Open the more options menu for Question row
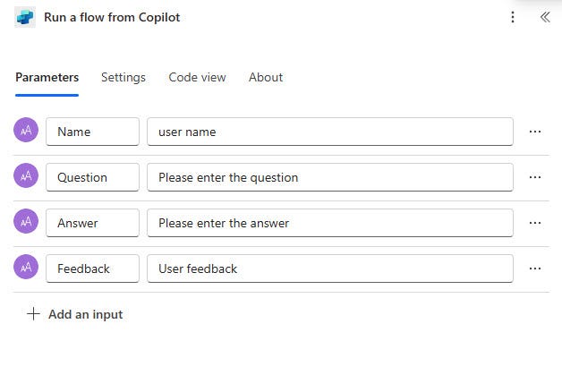Screen dimensions: 562x392 tap(535, 177)
